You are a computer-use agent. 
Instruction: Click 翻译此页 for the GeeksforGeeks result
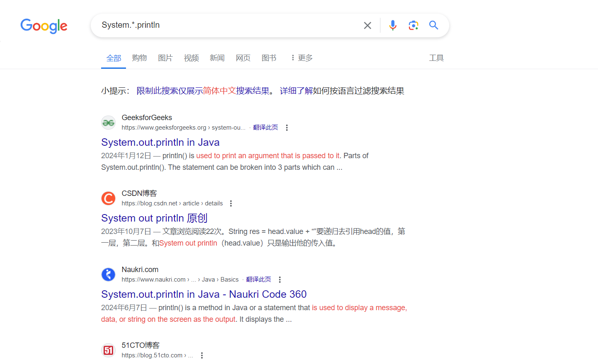pyautogui.click(x=266, y=128)
